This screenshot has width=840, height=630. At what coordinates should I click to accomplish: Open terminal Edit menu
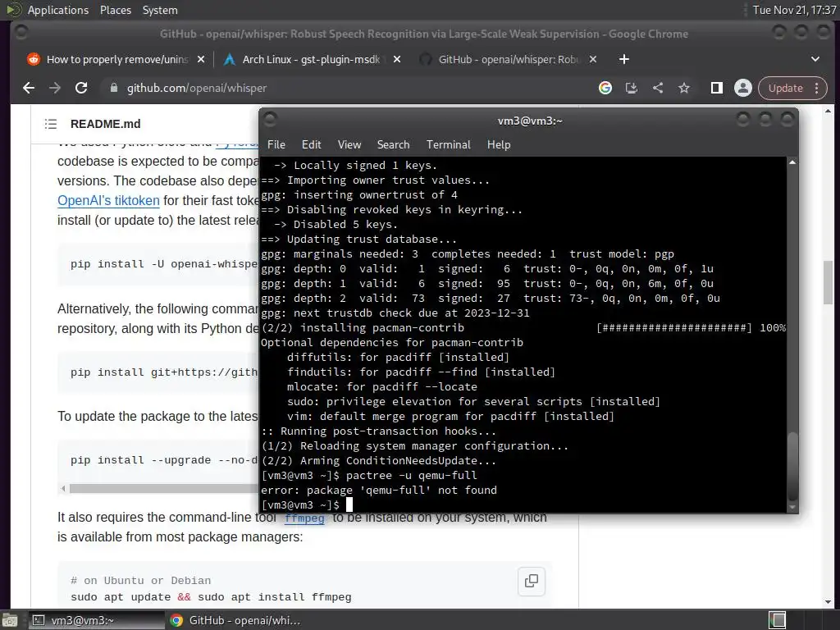(311, 144)
